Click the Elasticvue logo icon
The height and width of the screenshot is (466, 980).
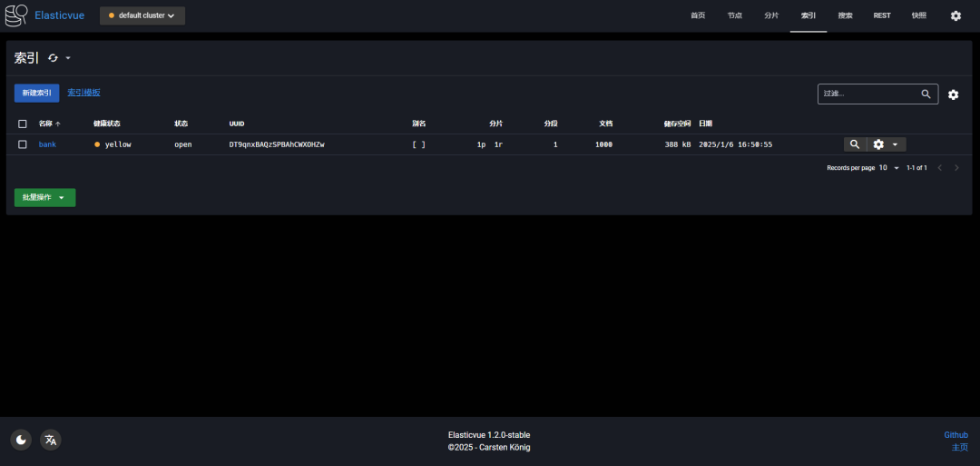pos(16,15)
